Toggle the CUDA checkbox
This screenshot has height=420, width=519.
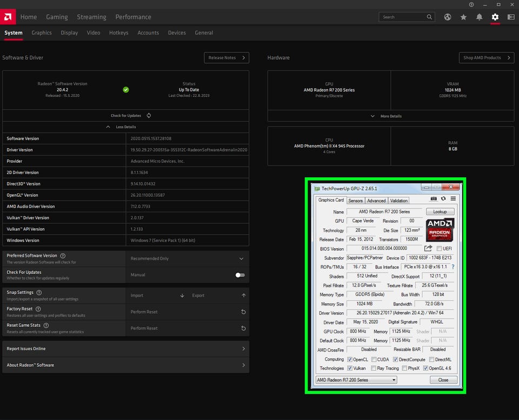pos(374,359)
